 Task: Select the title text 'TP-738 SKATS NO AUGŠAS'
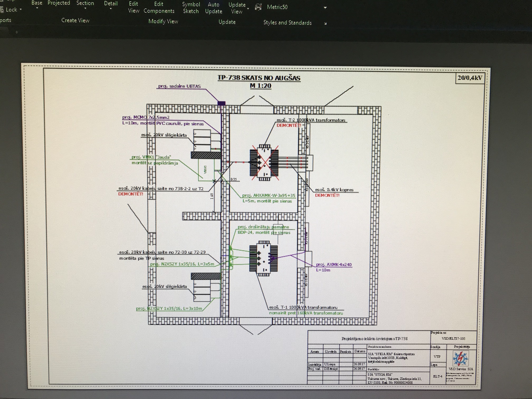click(259, 78)
